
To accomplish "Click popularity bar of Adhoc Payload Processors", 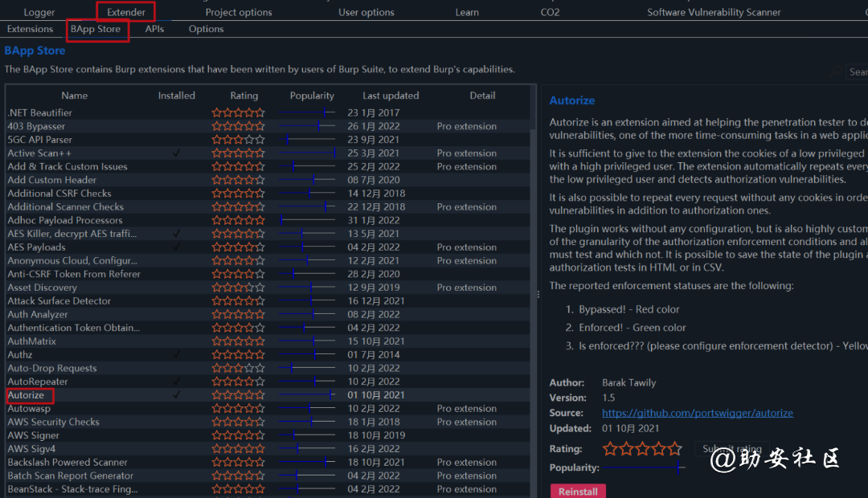I will 307,220.
